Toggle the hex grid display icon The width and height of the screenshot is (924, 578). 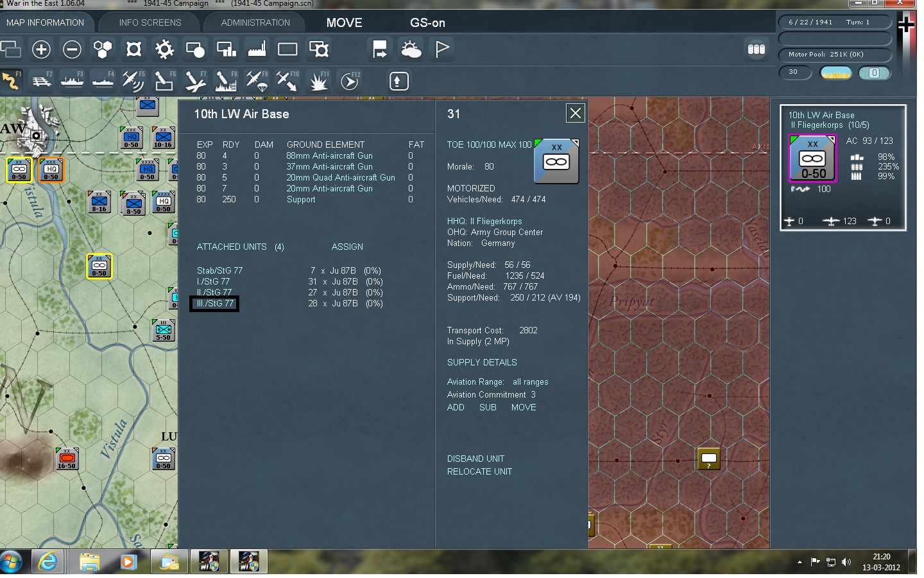(x=103, y=49)
